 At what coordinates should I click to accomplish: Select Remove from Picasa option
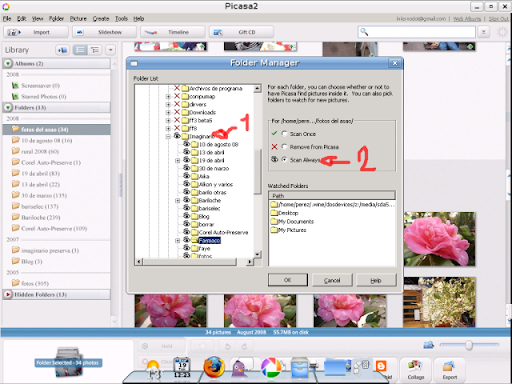point(284,147)
